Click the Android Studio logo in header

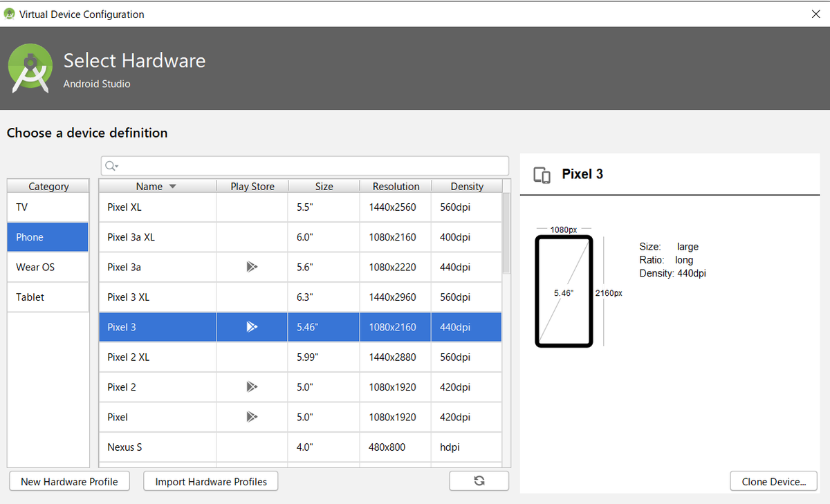[x=30, y=68]
